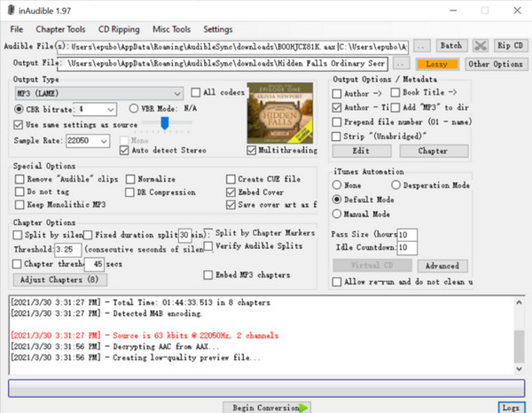Enable Fixed duration split checkbox
This screenshot has width=532, height=413.
pos(88,235)
